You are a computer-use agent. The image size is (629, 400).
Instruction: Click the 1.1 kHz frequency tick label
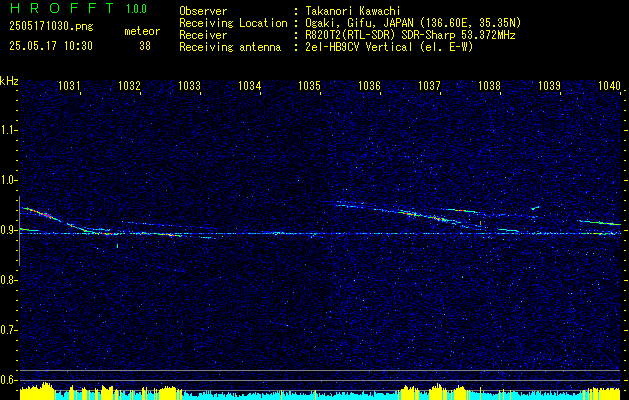pos(8,130)
